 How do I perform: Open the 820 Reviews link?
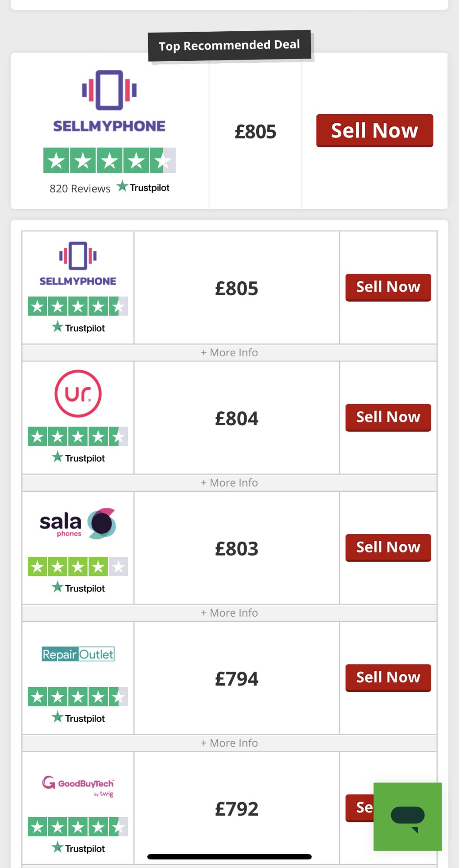point(80,188)
